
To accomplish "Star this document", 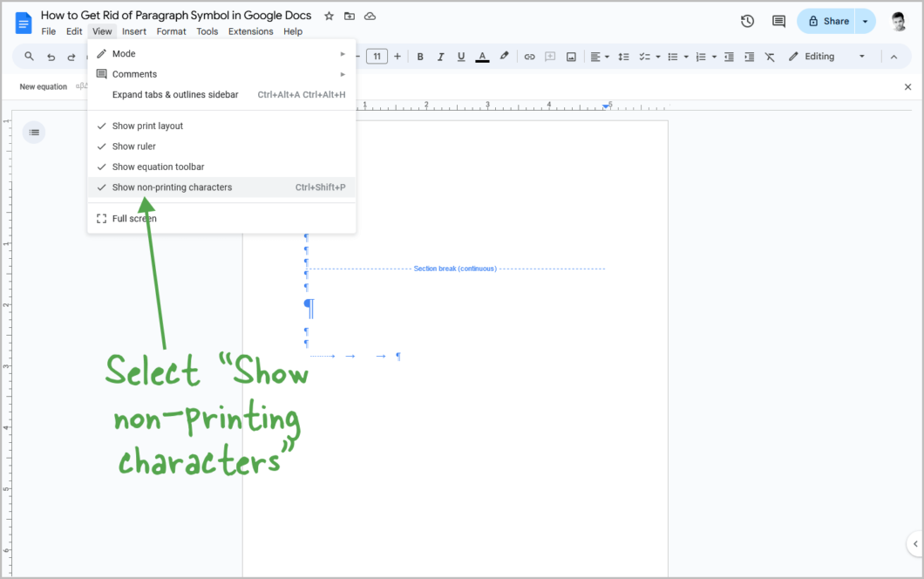I will 329,16.
